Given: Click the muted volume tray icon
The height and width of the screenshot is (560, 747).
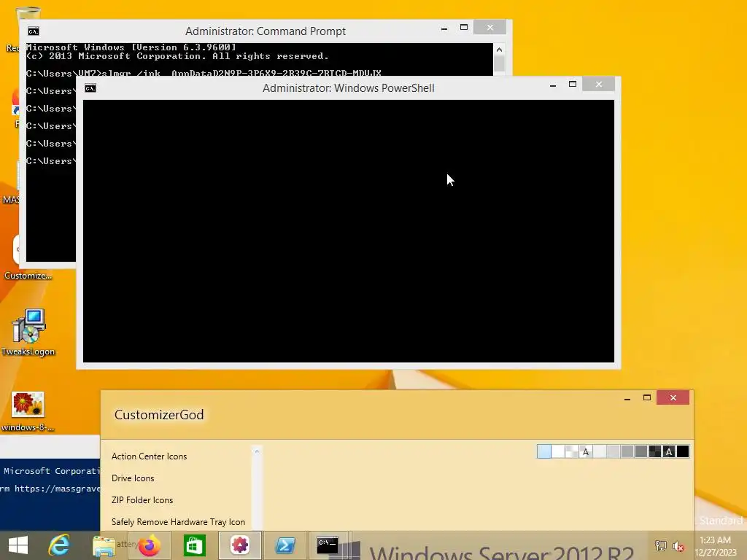Looking at the screenshot, I should click(x=678, y=546).
